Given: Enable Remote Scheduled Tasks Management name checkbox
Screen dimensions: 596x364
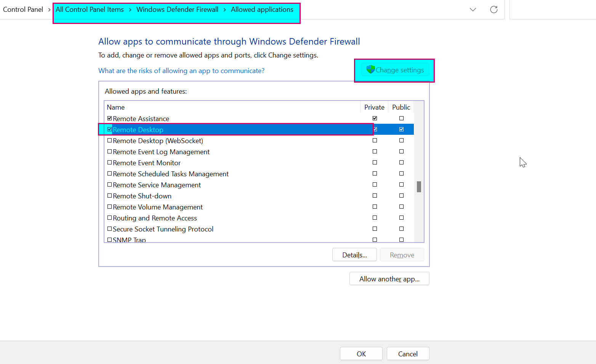Looking at the screenshot, I should coord(109,174).
